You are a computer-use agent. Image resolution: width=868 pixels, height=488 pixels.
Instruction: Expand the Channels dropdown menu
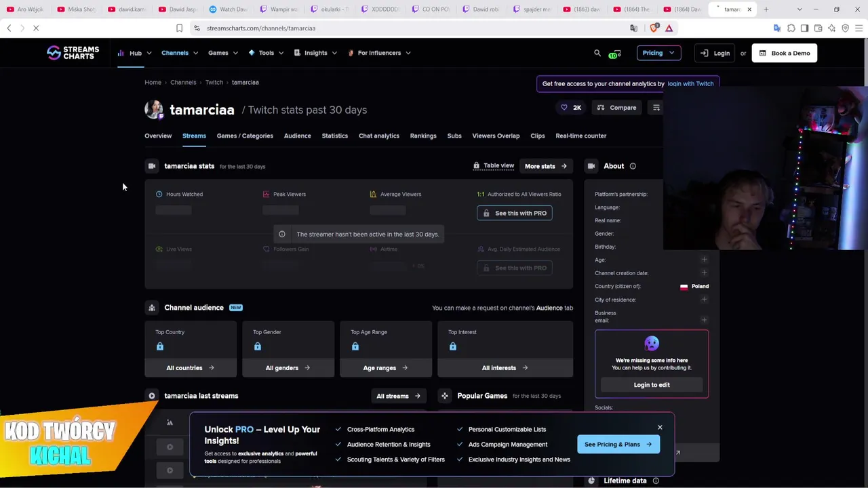pos(180,53)
